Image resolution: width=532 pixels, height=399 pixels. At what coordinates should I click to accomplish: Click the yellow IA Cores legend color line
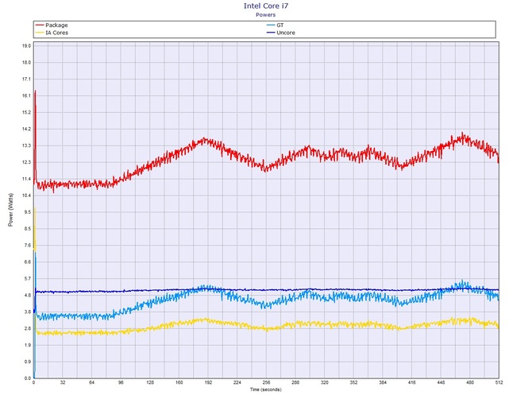click(x=40, y=33)
